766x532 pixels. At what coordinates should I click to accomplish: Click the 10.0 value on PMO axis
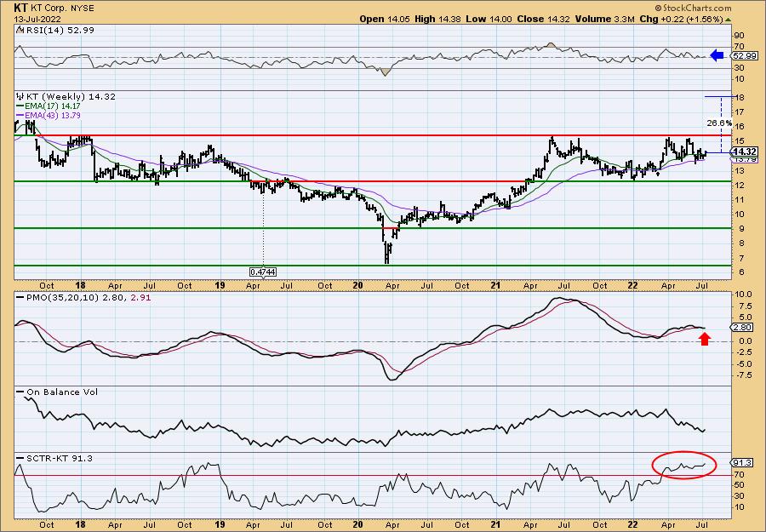[743, 295]
